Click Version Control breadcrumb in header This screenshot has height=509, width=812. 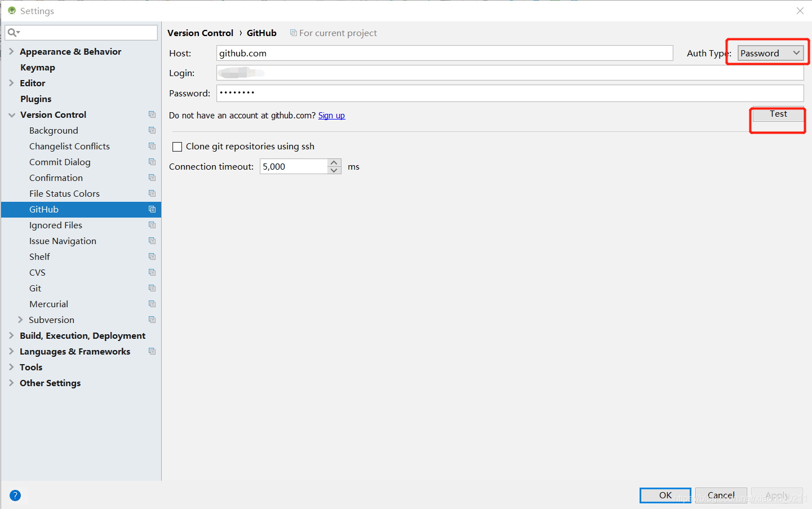(200, 33)
